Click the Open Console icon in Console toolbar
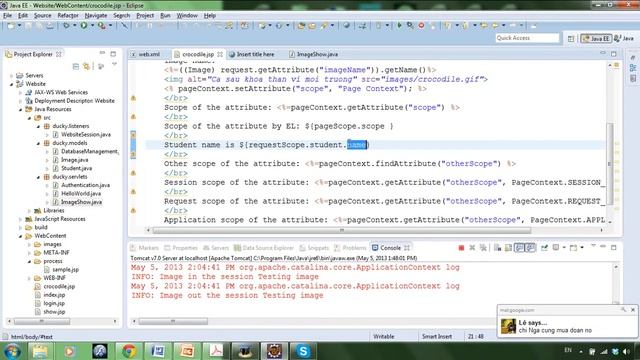The image size is (640, 360). 573,248
